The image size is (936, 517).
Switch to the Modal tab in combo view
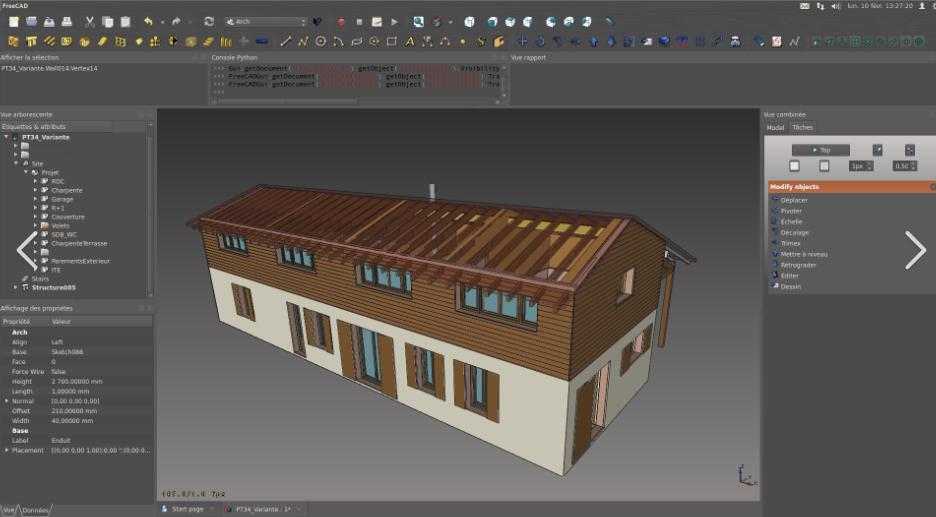[775, 127]
